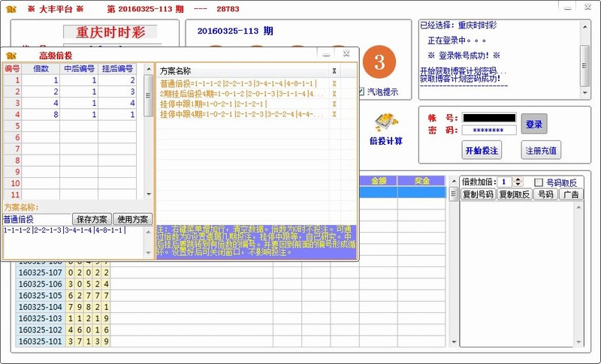Click 复制号码 button
The width and height of the screenshot is (601, 364).
pyautogui.click(x=478, y=194)
